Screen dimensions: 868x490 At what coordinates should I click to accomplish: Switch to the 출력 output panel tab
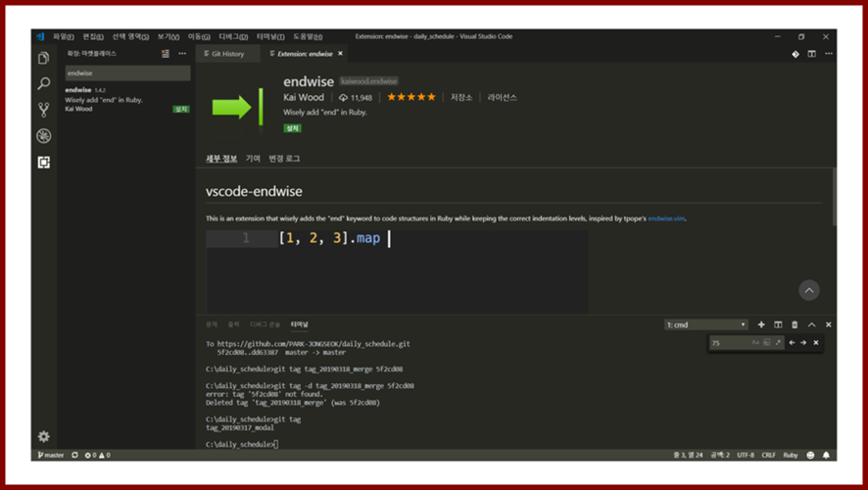(x=233, y=324)
